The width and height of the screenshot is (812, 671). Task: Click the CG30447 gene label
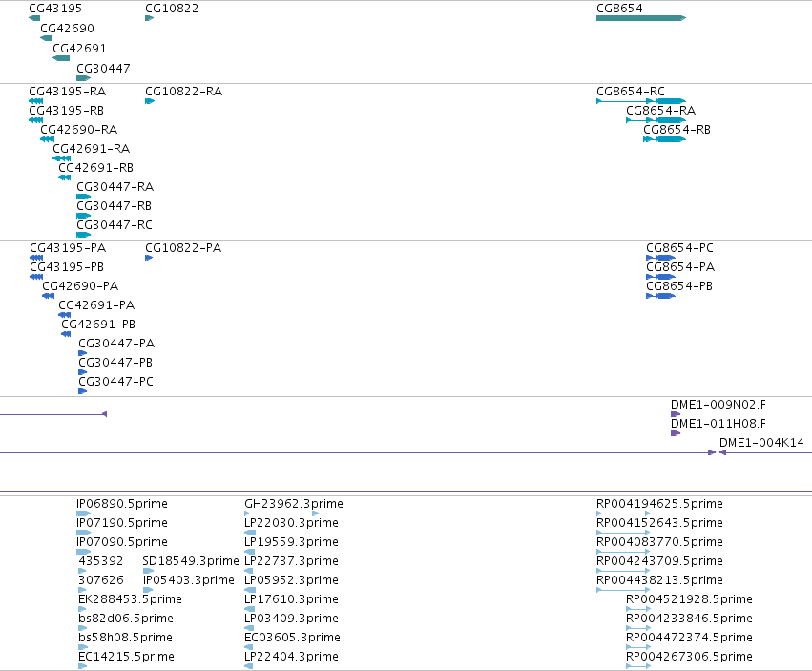pos(104,69)
